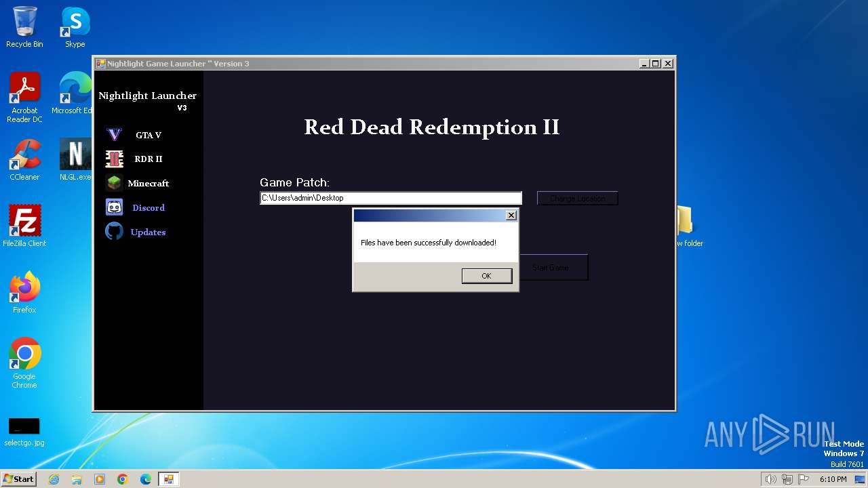The height and width of the screenshot is (488, 868).
Task: Minimize the Nightlight Game Launcher window
Action: pyautogui.click(x=644, y=63)
